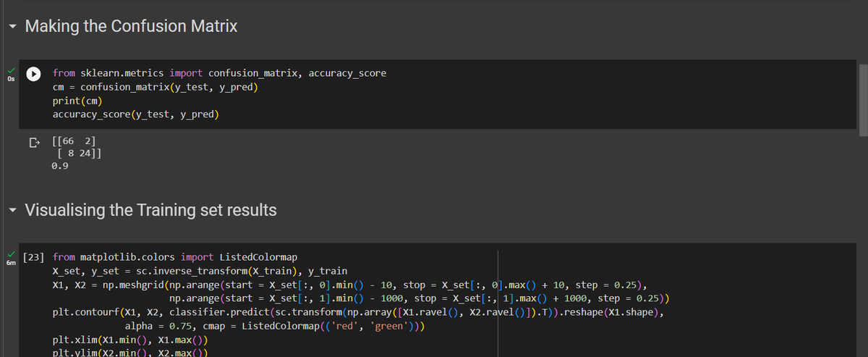Click the cell [23] execution indicator
Screen dimensions: 868x357
[33, 257]
